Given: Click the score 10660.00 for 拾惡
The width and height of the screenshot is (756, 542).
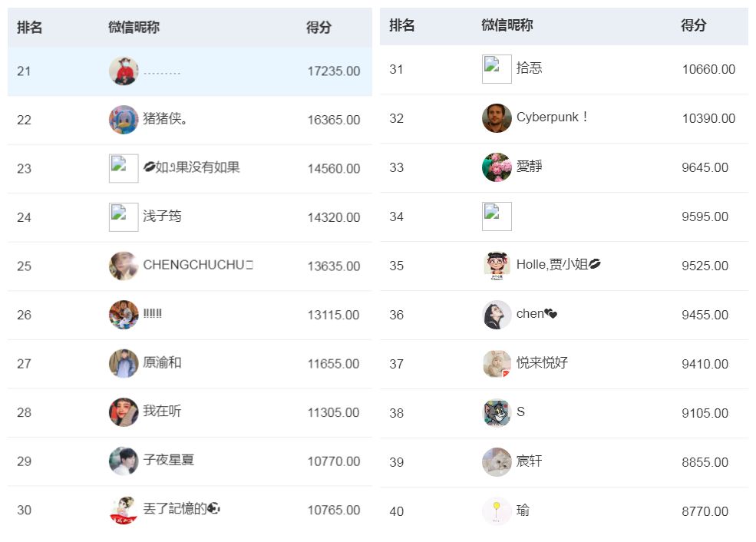Looking at the screenshot, I should click(x=708, y=70).
